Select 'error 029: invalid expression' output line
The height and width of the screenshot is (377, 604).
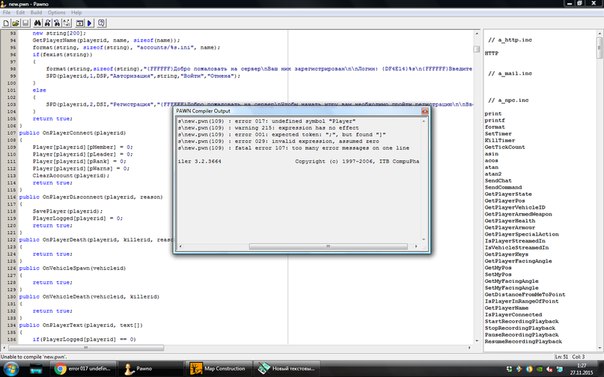point(280,141)
